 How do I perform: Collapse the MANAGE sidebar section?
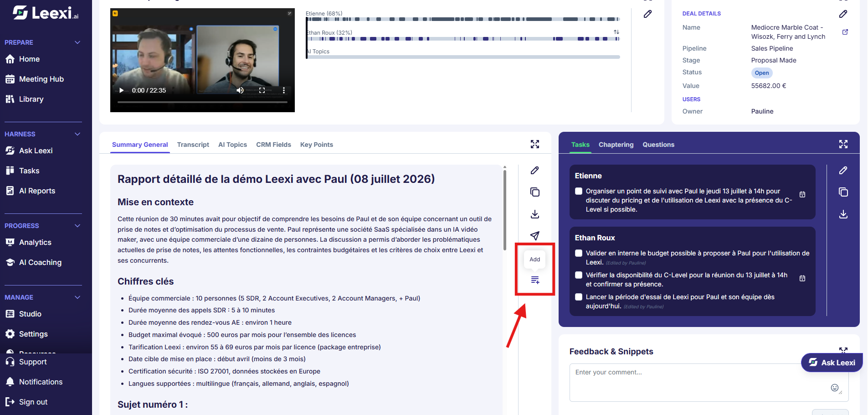(x=77, y=297)
